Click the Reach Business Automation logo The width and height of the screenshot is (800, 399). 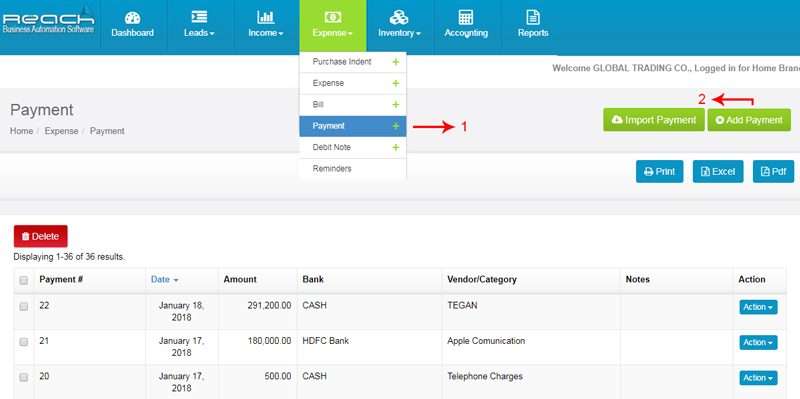48,20
